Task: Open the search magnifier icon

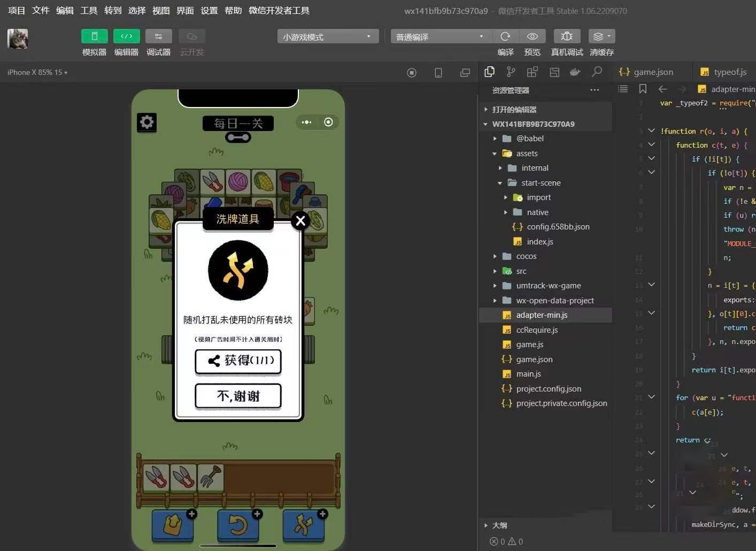Action: click(x=597, y=72)
